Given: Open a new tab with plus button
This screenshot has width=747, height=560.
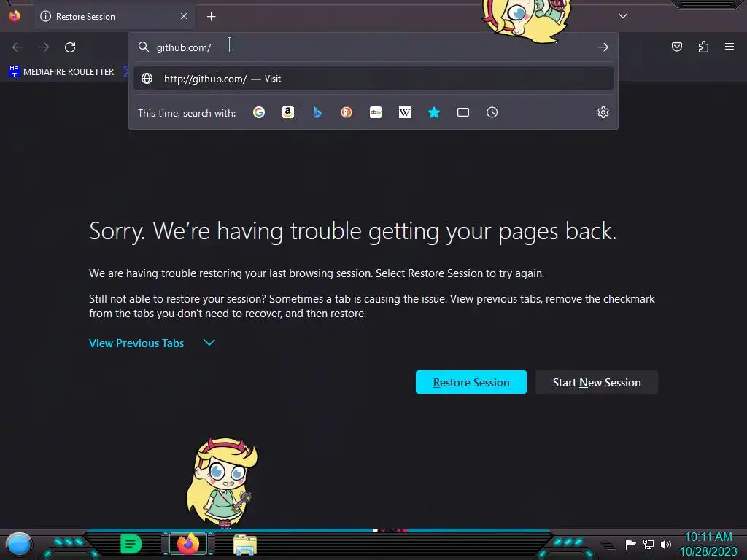Looking at the screenshot, I should [x=212, y=17].
